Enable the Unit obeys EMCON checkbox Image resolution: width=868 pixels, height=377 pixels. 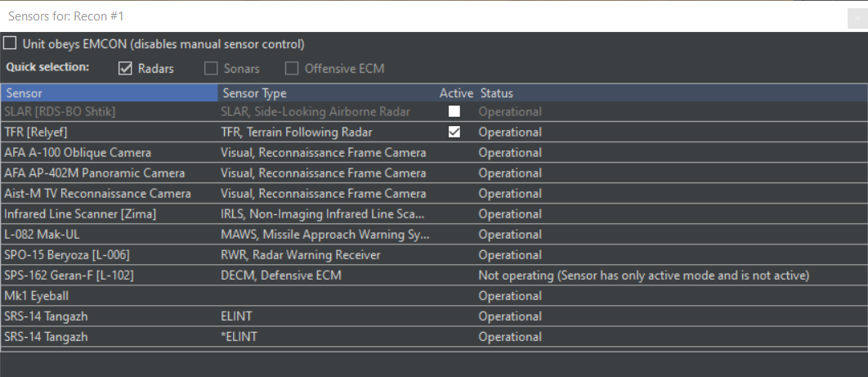pyautogui.click(x=11, y=43)
